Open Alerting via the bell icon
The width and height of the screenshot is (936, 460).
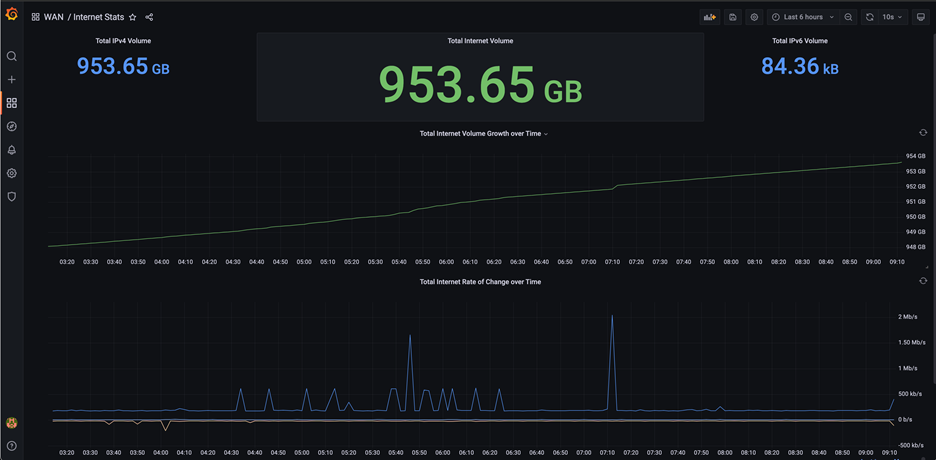pos(12,150)
